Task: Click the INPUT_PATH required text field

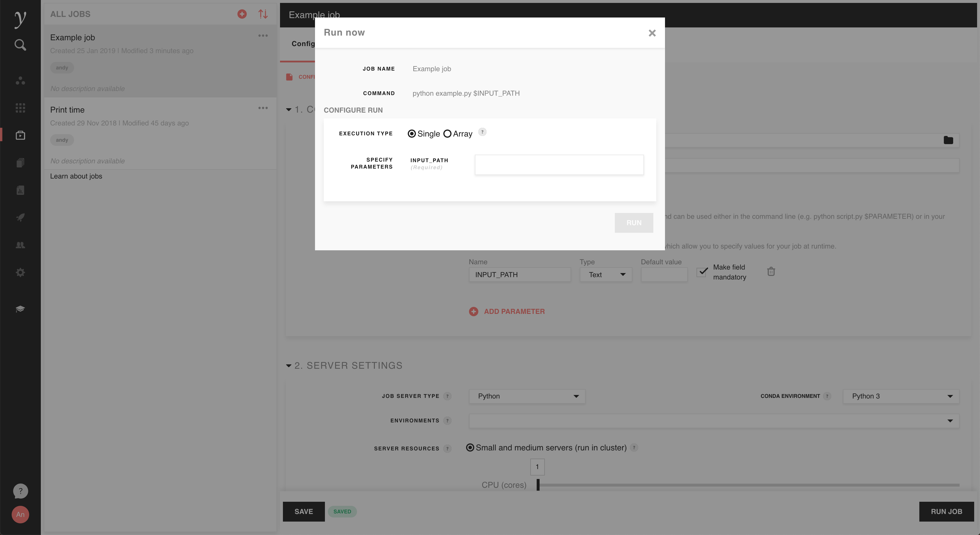Action: pyautogui.click(x=559, y=165)
